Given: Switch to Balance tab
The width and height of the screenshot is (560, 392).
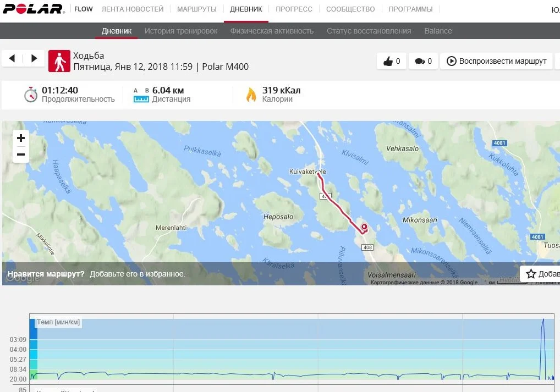Looking at the screenshot, I should pos(438,31).
